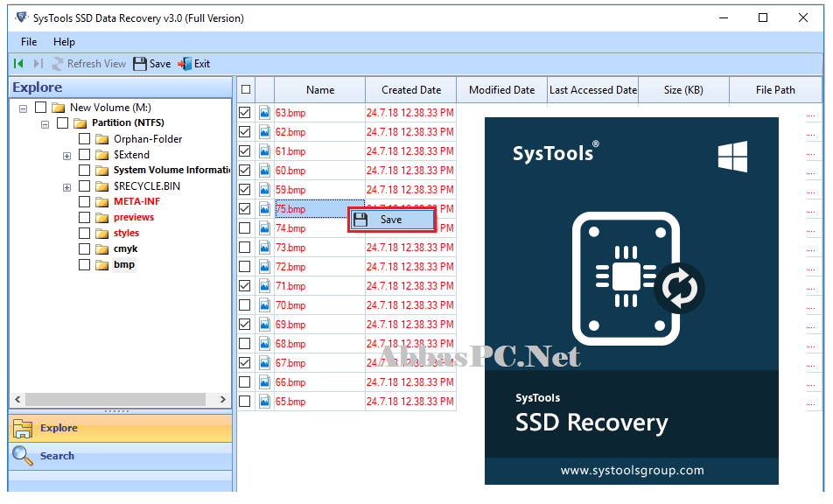Click the Exit toolbar icon
The width and height of the screenshot is (833, 504).
(x=185, y=64)
